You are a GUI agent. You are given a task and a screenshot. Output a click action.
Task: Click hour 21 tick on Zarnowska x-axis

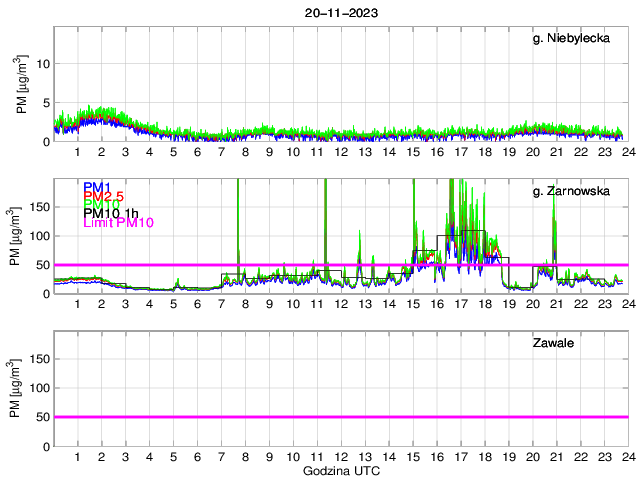click(556, 305)
